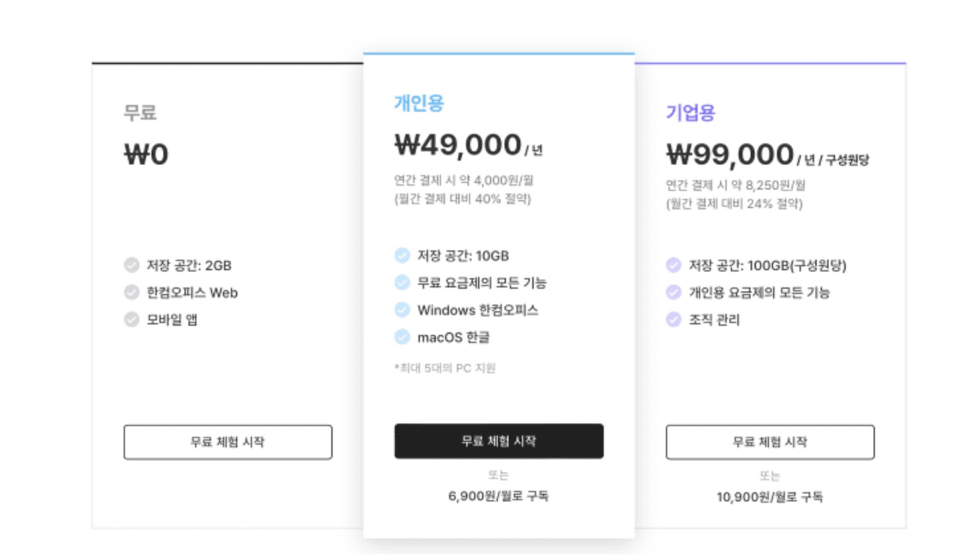980x555 pixels.
Task: Click checkmark icon beside 저장 공간: 2GB
Action: point(132,265)
